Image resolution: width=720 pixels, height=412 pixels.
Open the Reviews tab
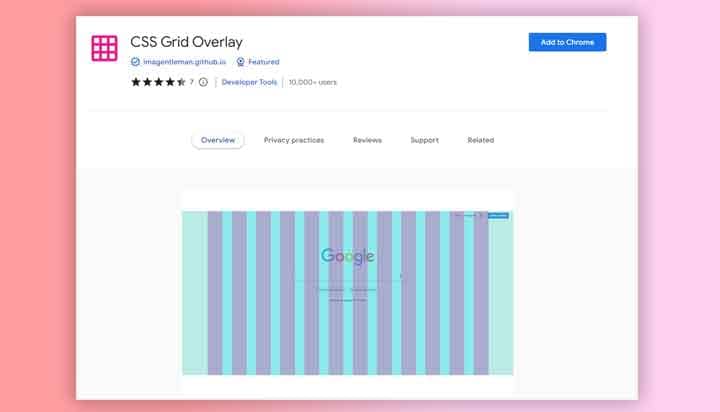[367, 140]
